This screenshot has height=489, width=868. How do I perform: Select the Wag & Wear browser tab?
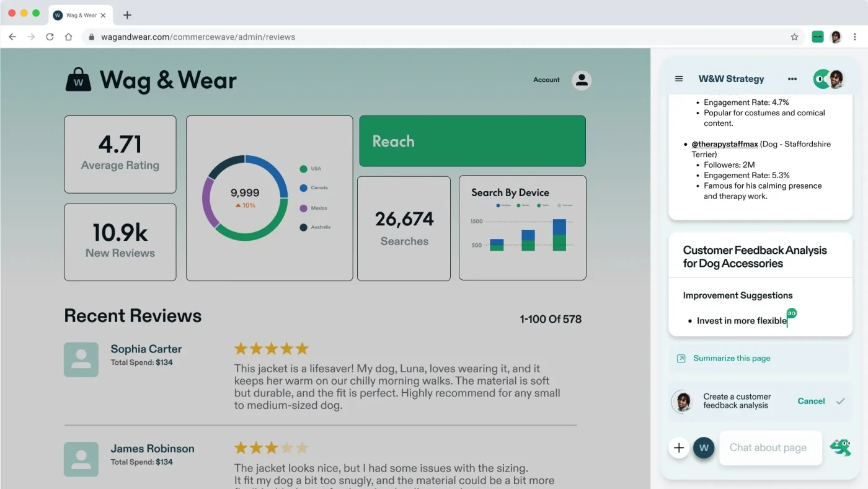point(81,15)
